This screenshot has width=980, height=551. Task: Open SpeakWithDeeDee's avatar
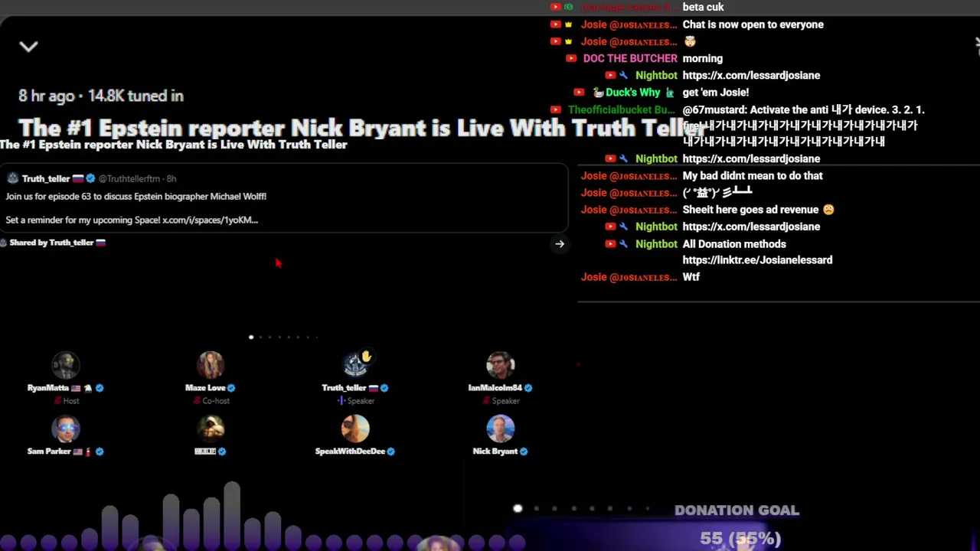[355, 429]
